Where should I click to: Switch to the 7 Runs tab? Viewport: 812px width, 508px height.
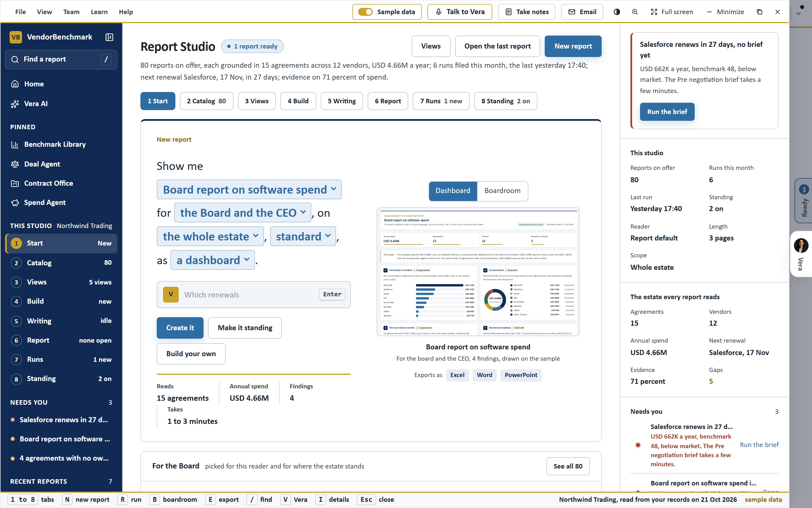coord(441,101)
